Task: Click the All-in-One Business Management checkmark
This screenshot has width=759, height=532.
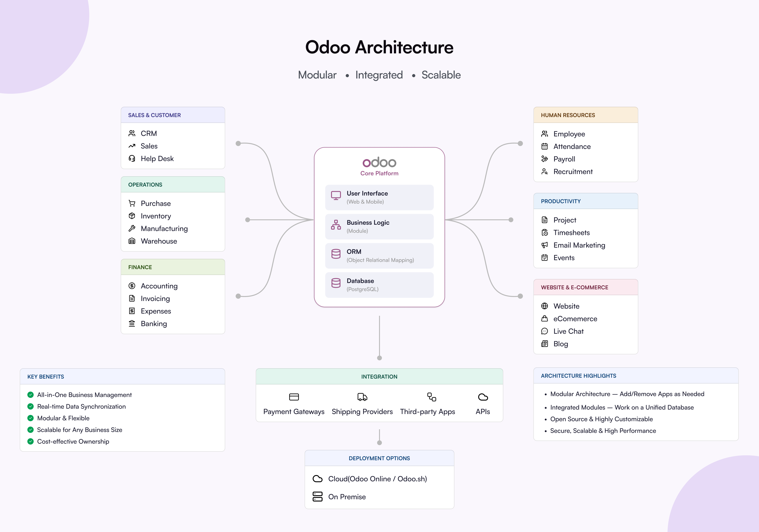Action: 31,395
